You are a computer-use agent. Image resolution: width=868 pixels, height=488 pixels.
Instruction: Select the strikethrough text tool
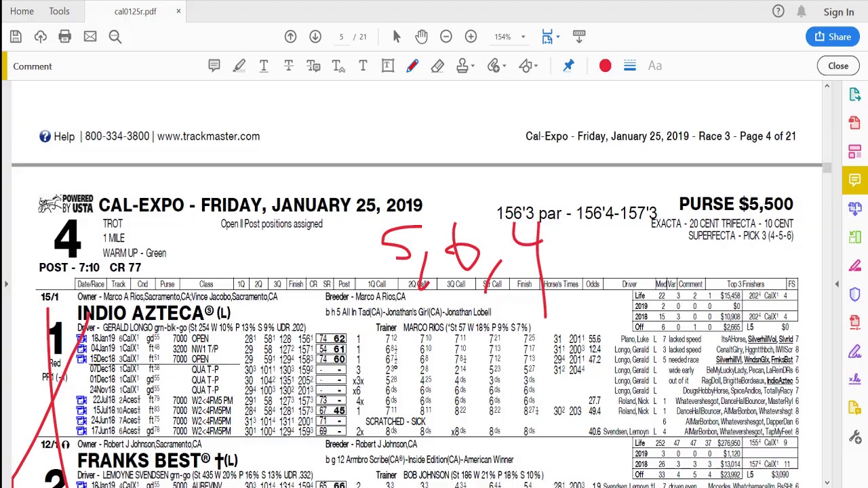click(288, 66)
